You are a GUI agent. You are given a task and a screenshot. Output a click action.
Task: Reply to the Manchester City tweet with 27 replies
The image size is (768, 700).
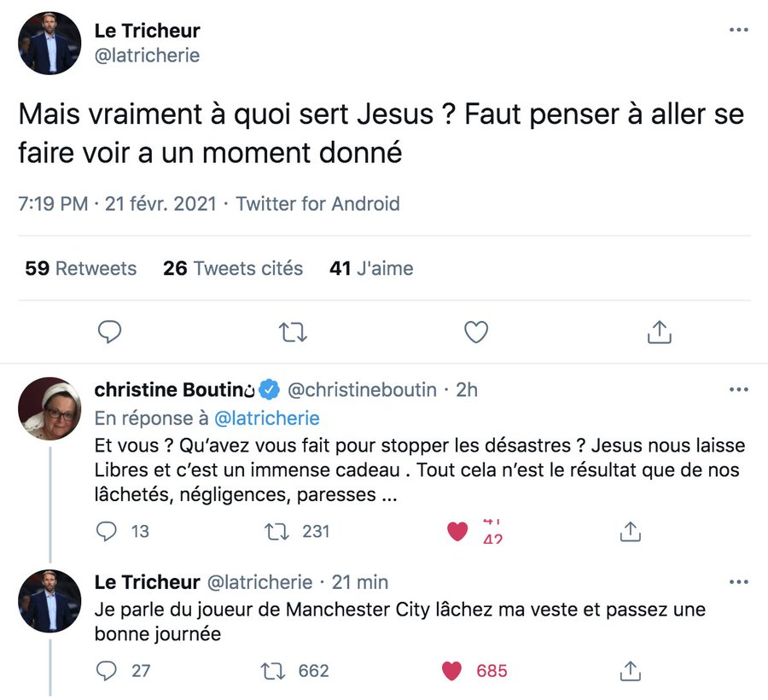click(x=107, y=671)
